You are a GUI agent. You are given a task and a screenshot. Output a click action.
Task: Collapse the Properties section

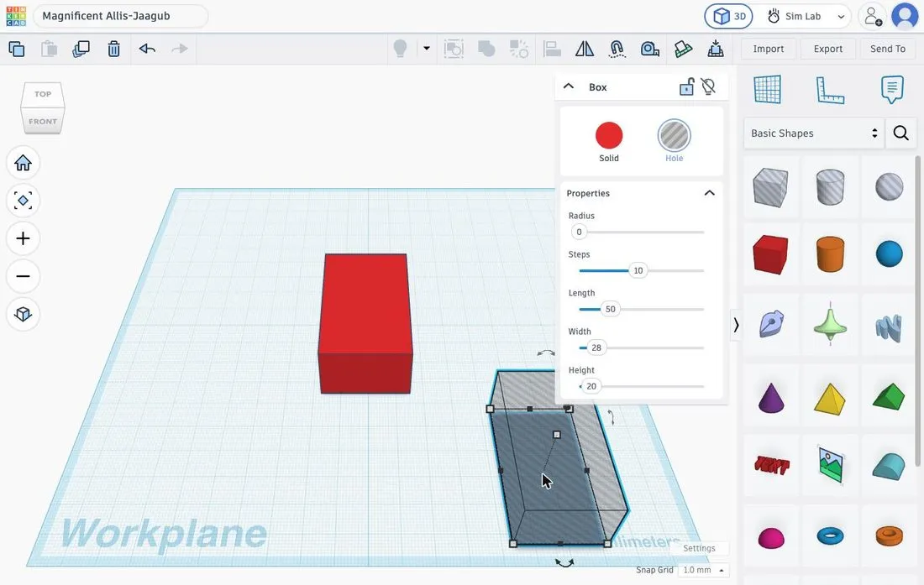coord(710,193)
